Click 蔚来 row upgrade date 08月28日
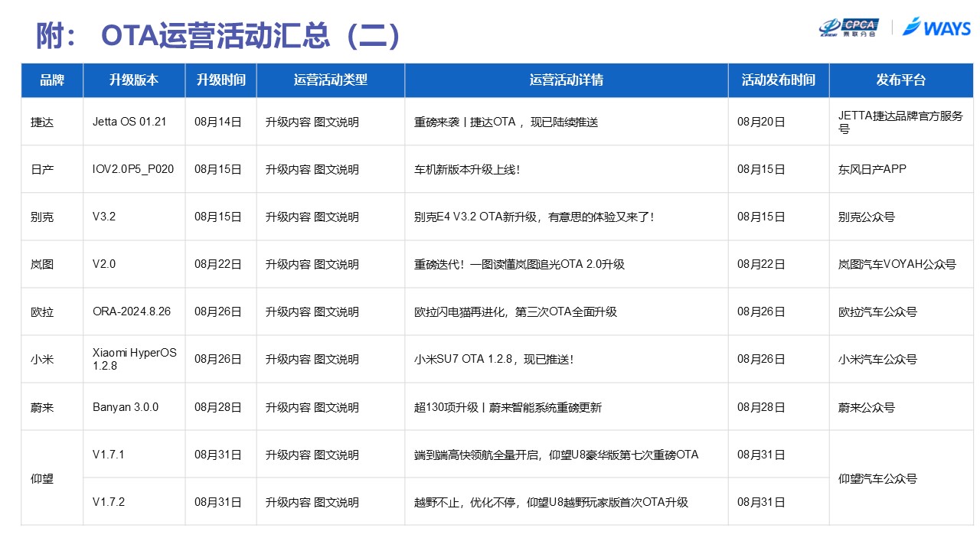Image resolution: width=980 pixels, height=551 pixels. [218, 407]
